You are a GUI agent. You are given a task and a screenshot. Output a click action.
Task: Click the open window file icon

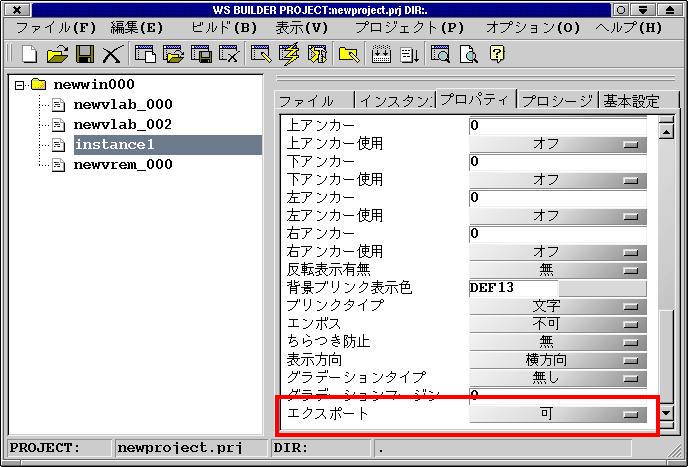point(173,54)
